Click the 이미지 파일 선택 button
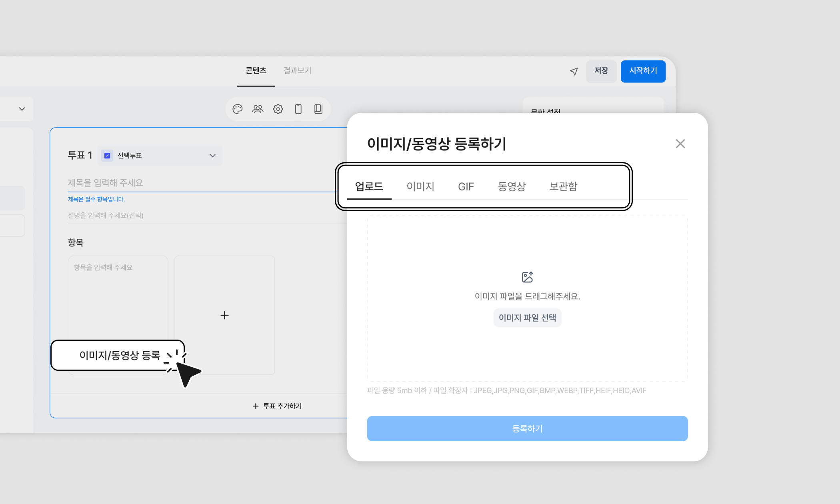This screenshot has height=504, width=840. [x=527, y=318]
